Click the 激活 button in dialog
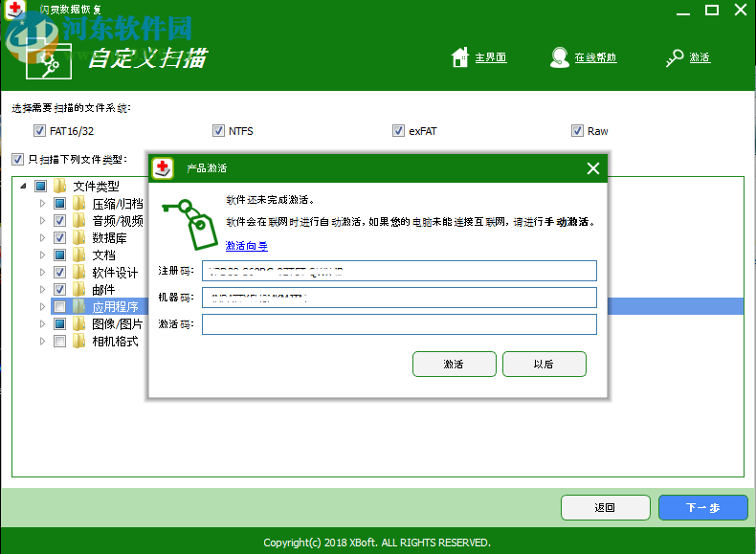 click(455, 364)
